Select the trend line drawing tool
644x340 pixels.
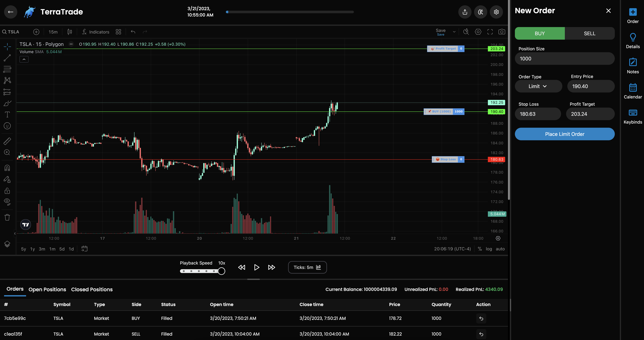coord(7,58)
